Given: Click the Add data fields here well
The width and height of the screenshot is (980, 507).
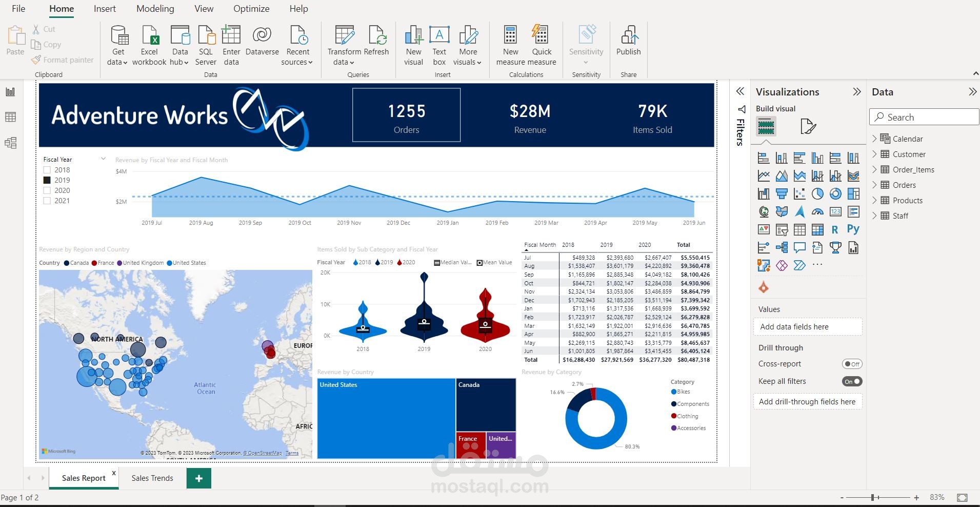Looking at the screenshot, I should tap(808, 327).
